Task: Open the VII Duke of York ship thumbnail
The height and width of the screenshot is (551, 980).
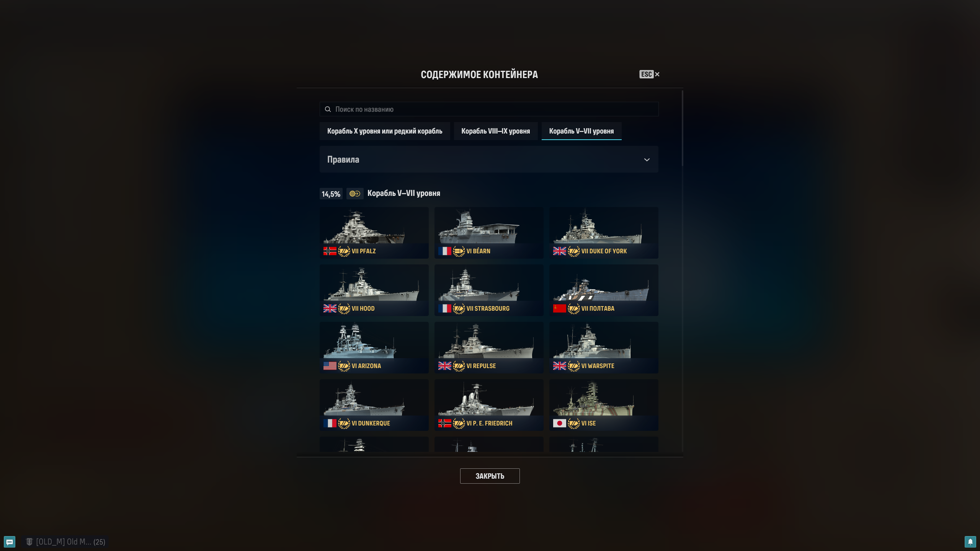Action: pyautogui.click(x=604, y=233)
